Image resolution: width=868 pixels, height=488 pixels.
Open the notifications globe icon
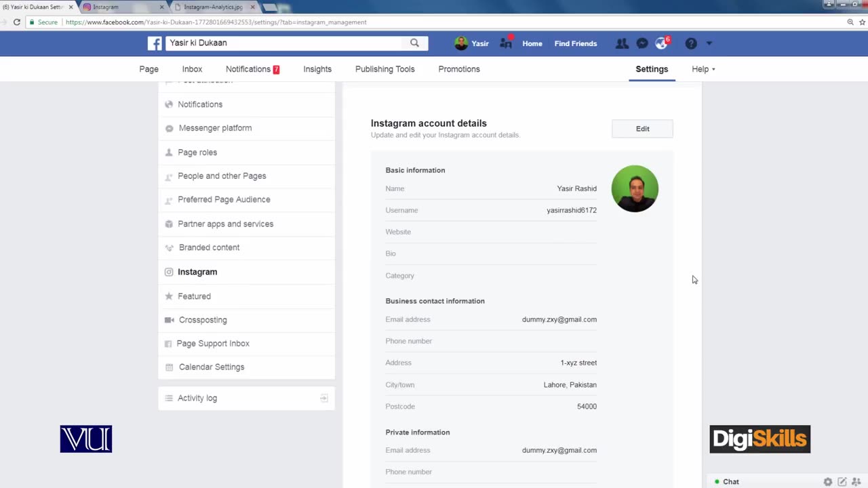click(x=662, y=43)
